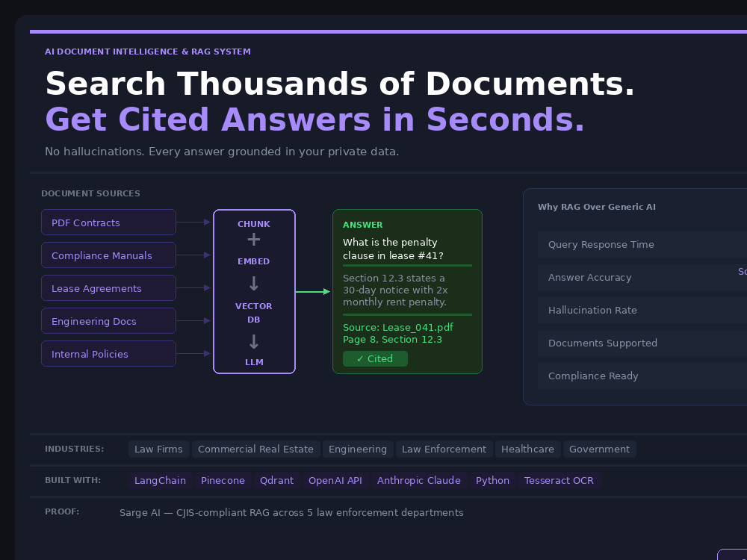Click the PROOF: label
Viewport: 747px width, 560px height.
point(62,511)
